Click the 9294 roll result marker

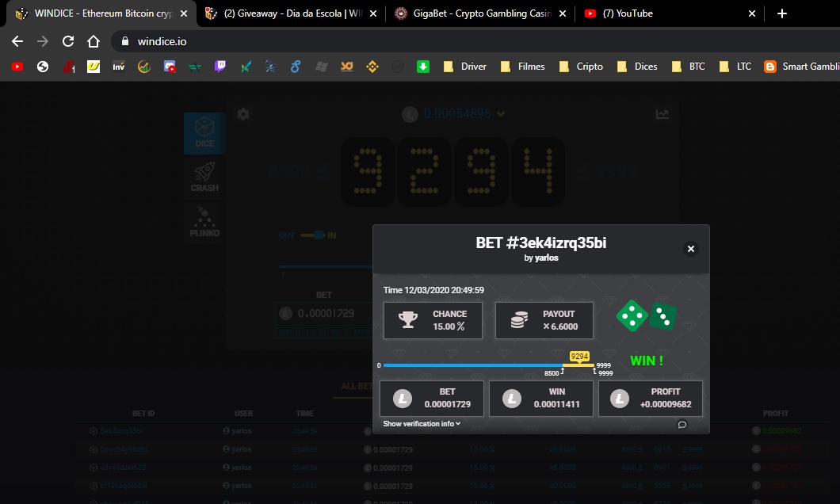click(x=579, y=357)
